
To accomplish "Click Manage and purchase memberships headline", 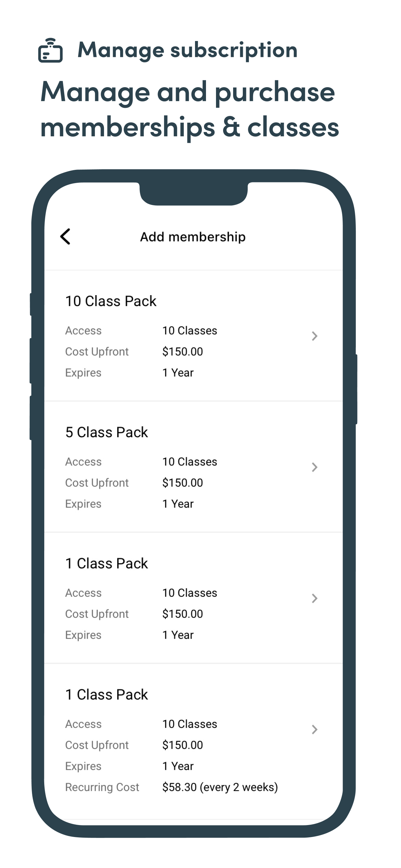I will 190,109.
